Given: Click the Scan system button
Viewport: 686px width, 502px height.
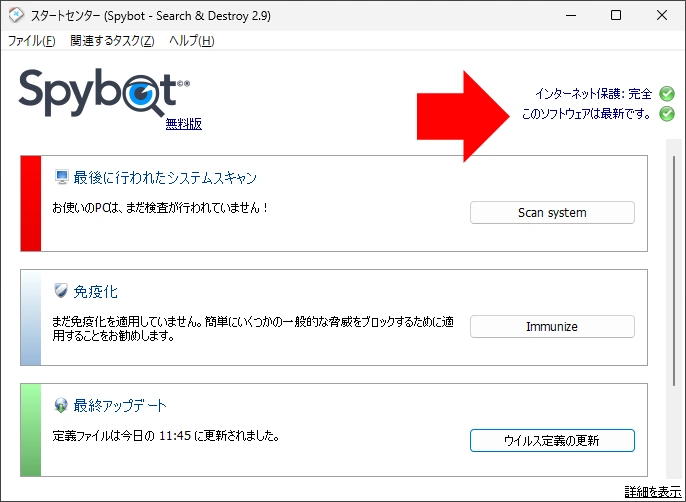Looking at the screenshot, I should [x=552, y=213].
